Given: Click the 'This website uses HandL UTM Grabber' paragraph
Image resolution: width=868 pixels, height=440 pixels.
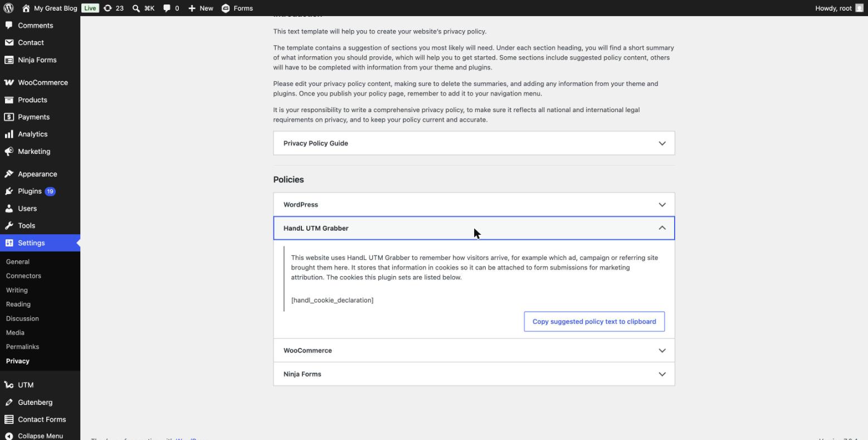Looking at the screenshot, I should tap(475, 268).
